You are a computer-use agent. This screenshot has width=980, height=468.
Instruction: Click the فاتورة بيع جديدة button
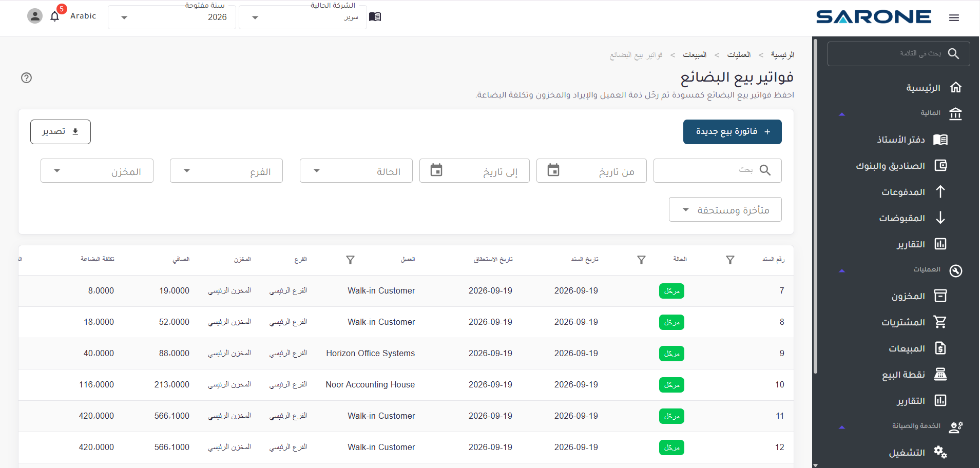[733, 132]
